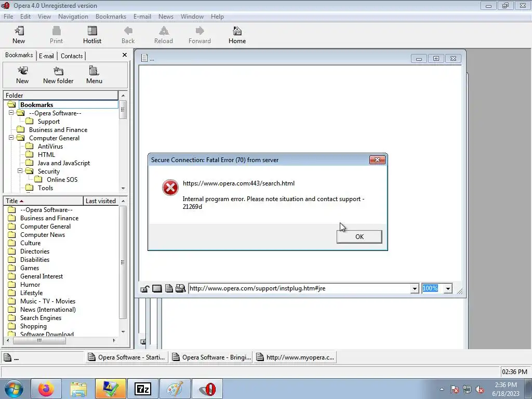Click the Folder column header
Image resolution: width=532 pixels, height=399 pixels.
(x=61, y=96)
